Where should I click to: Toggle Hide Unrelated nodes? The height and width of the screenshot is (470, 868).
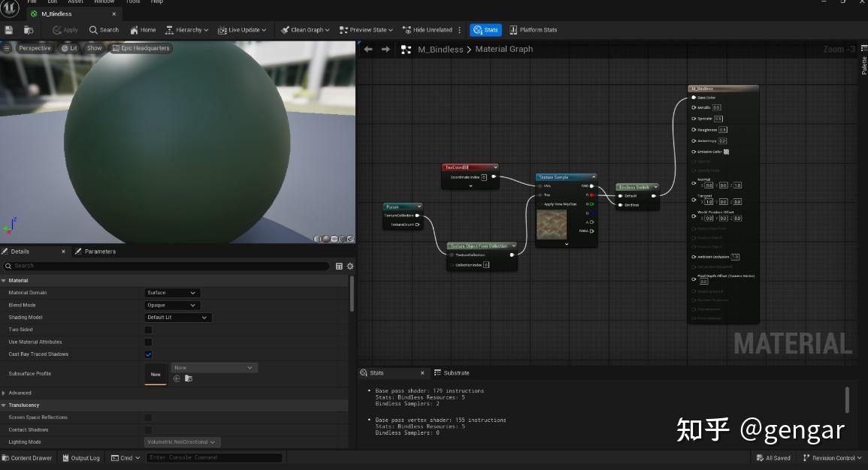(428, 30)
